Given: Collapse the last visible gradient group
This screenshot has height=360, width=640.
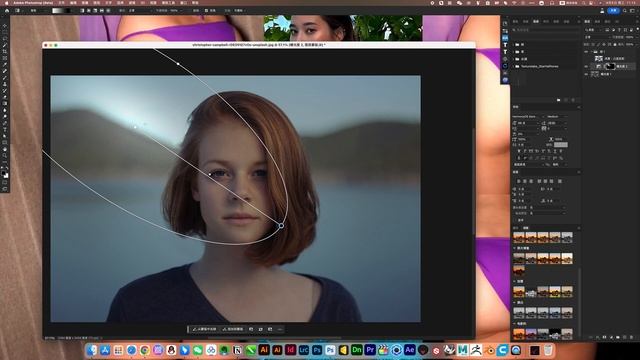Looking at the screenshot, I should pyautogui.click(x=515, y=324).
